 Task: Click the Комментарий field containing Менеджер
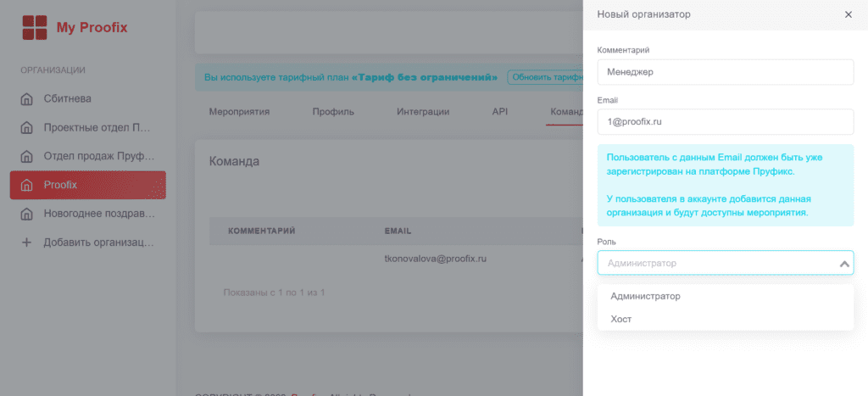click(726, 72)
